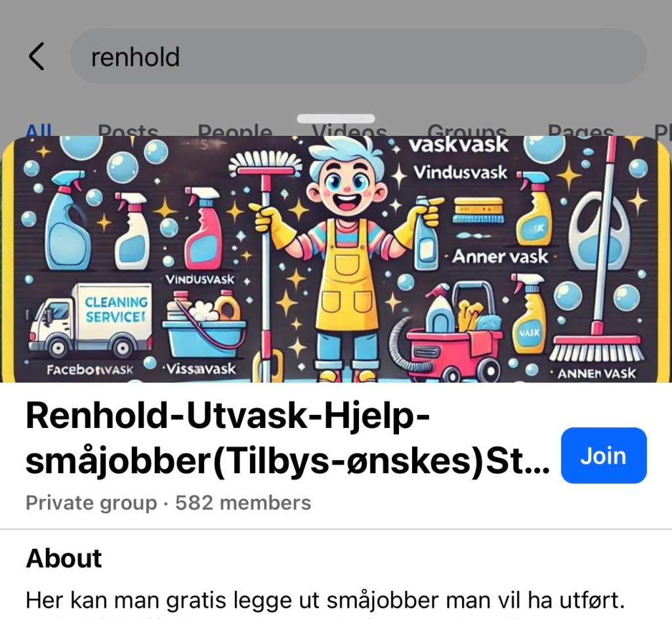Tap the sheet drag handle bar
This screenshot has height=619, width=672.
point(336,119)
